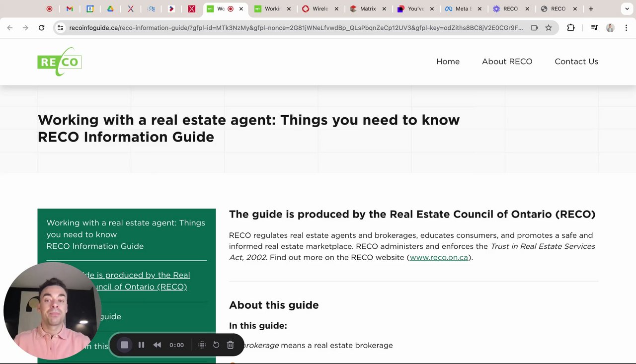Click the 0:00 recording timer

(x=176, y=345)
